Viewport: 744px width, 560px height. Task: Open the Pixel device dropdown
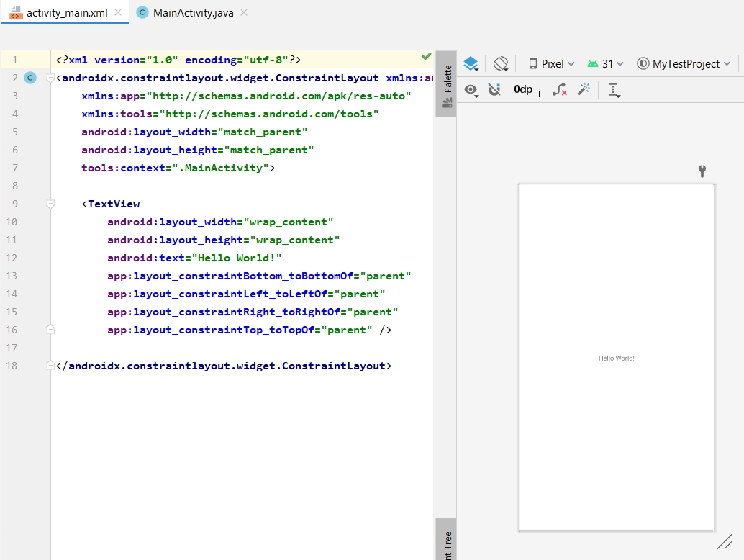point(552,64)
